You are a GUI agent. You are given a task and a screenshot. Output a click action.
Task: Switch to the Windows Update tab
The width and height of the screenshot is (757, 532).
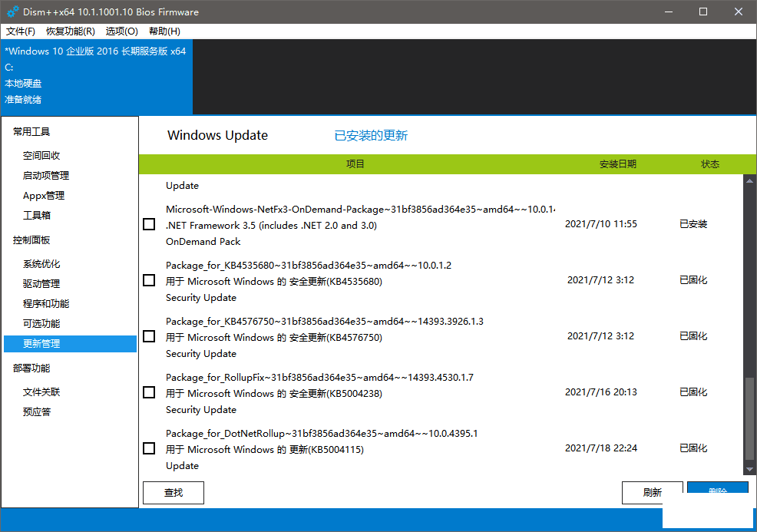click(217, 135)
